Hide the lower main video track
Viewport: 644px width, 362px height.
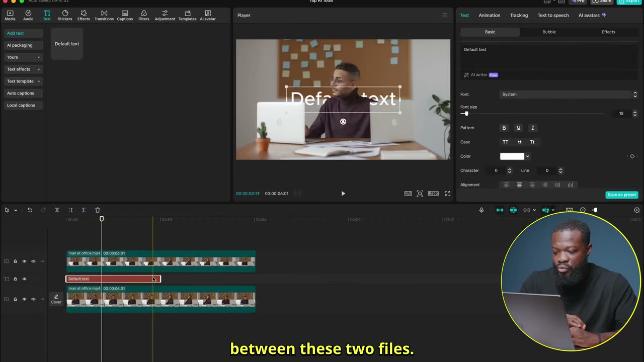[24, 299]
